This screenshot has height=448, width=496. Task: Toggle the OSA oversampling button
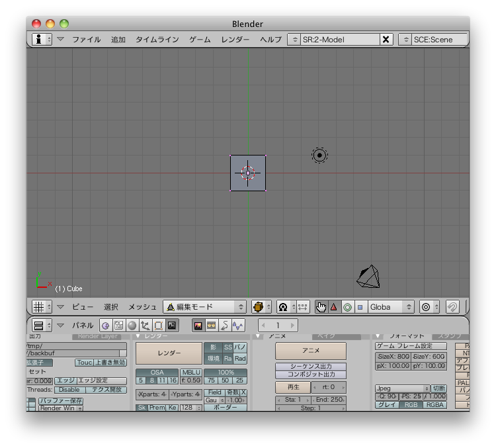(157, 373)
